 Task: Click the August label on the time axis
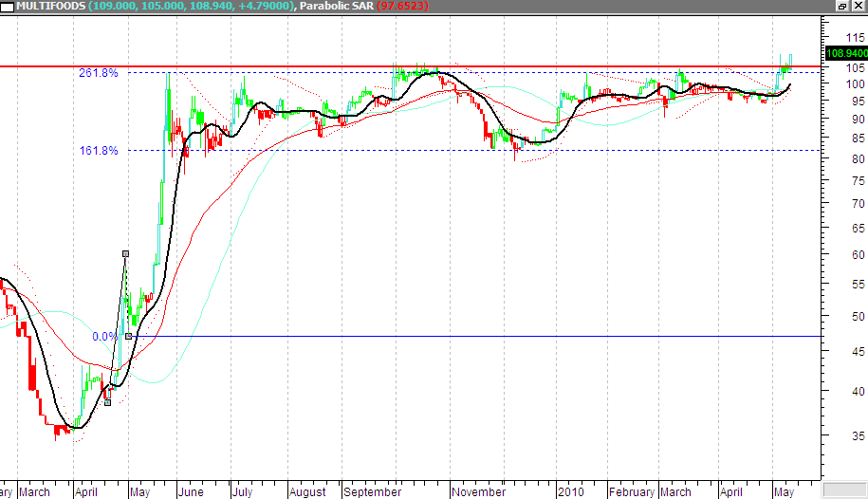(x=307, y=492)
